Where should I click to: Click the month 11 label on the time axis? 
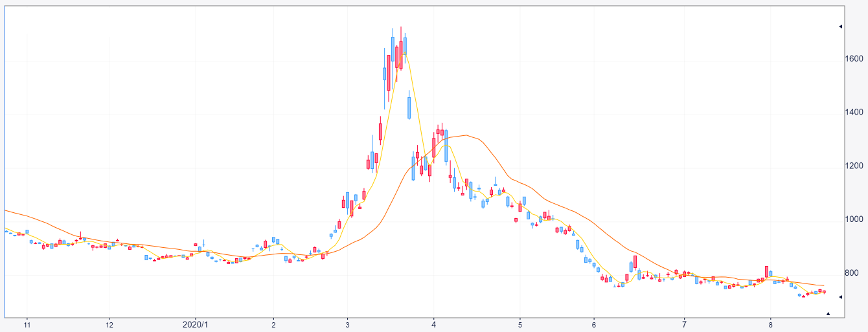27,324
